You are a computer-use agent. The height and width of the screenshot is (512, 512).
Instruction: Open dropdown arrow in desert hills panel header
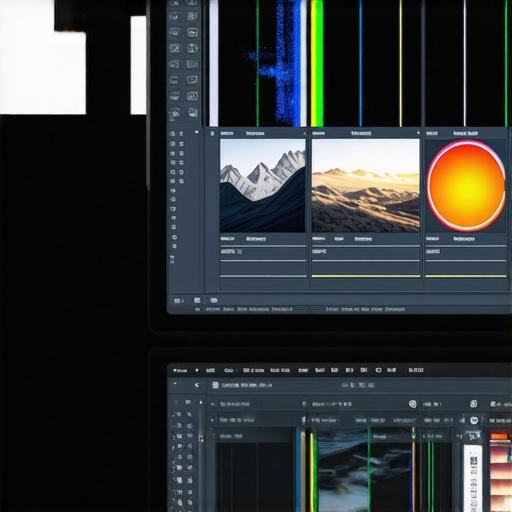click(x=418, y=133)
